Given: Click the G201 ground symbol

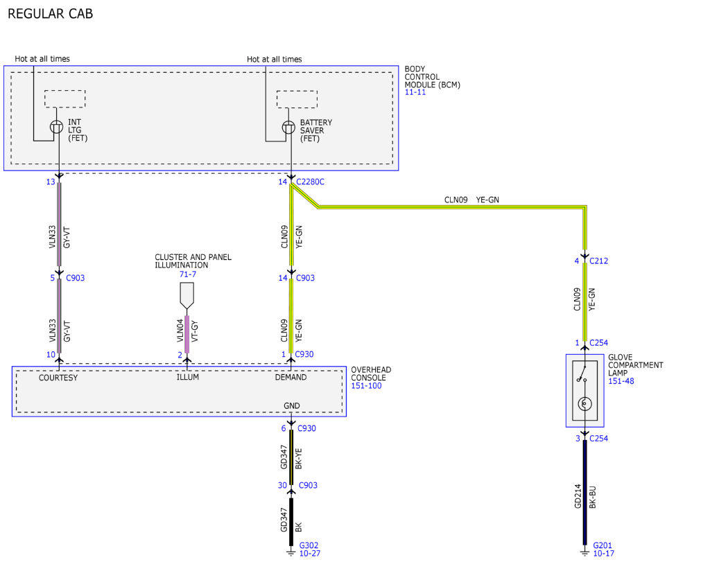Looking at the screenshot, I should coord(584,552).
